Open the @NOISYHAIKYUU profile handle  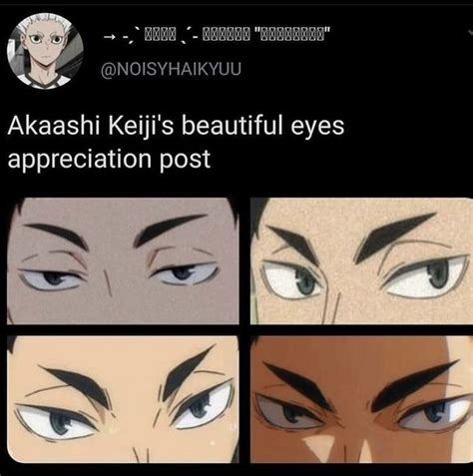point(171,70)
